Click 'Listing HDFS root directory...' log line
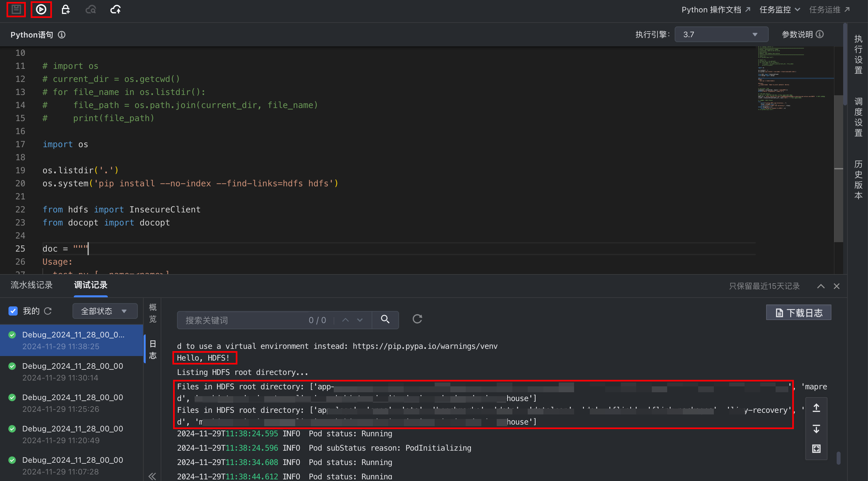The width and height of the screenshot is (868, 481). coord(242,372)
